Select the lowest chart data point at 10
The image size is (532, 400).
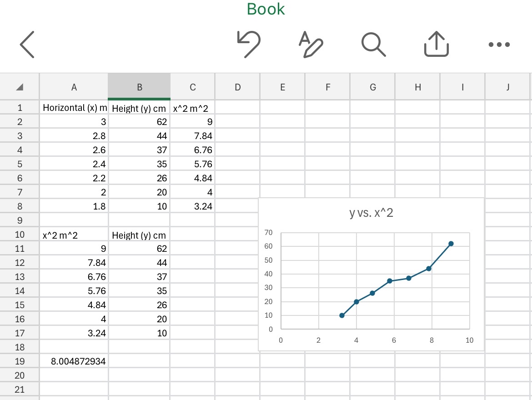coord(342,315)
